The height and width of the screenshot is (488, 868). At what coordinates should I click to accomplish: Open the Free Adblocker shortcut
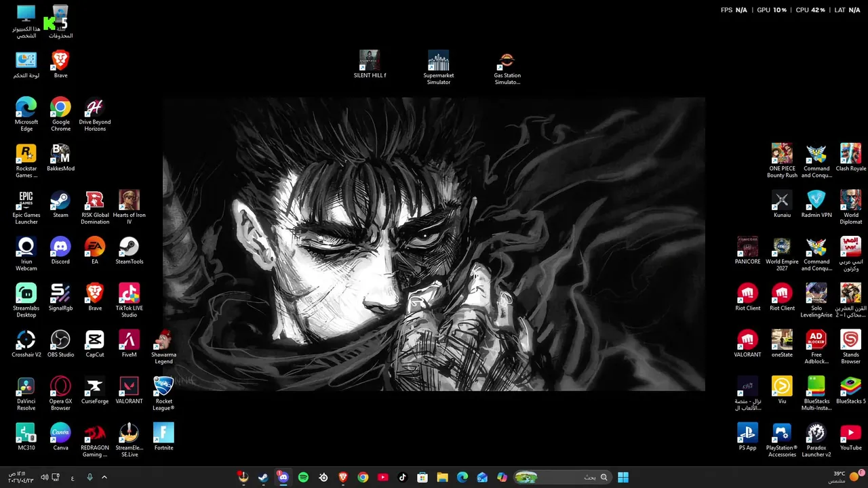(x=816, y=347)
